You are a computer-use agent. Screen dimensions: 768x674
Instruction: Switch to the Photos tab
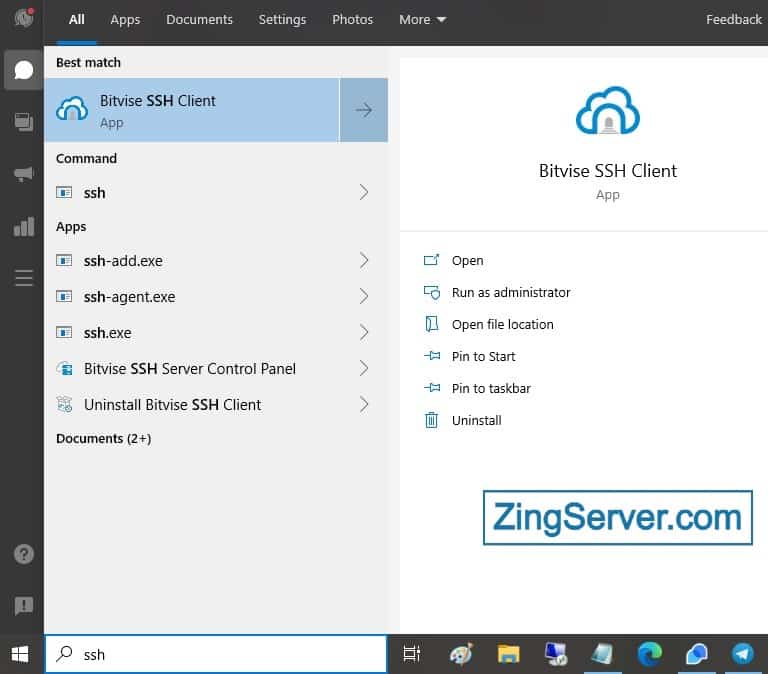click(x=353, y=20)
